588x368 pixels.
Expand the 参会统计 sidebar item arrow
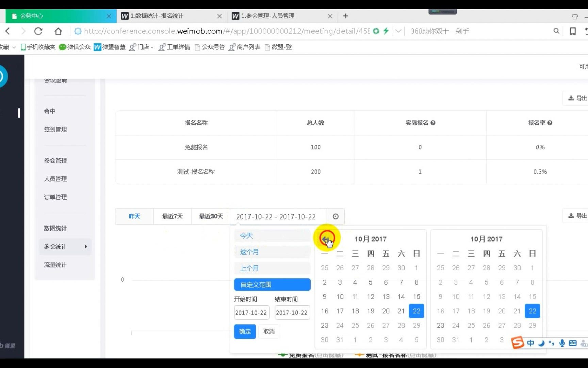(86, 246)
